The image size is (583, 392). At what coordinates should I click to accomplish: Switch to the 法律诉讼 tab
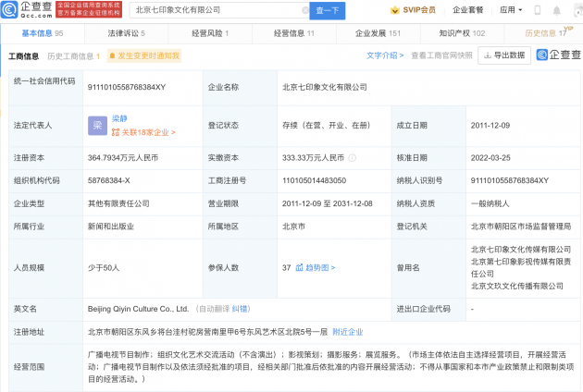(127, 33)
